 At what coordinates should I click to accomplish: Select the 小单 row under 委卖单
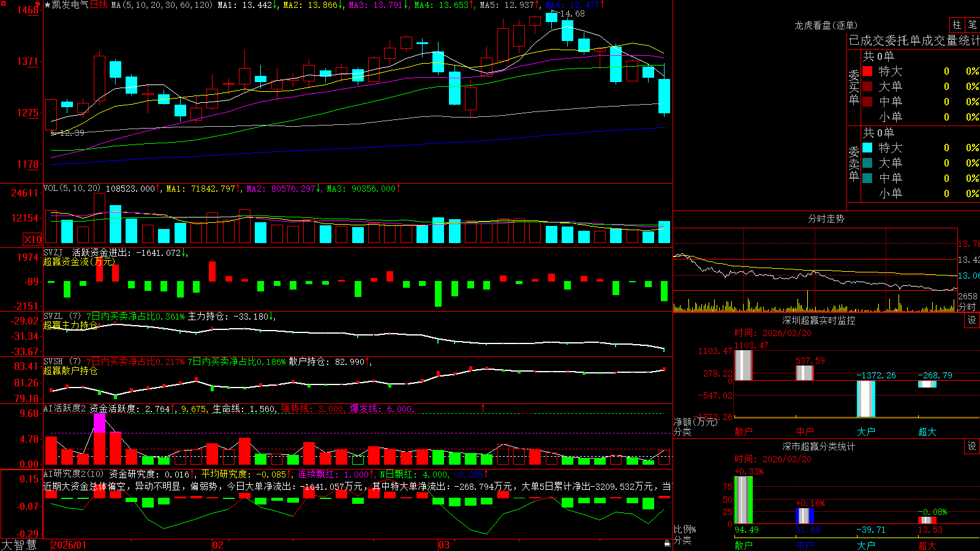click(921, 193)
